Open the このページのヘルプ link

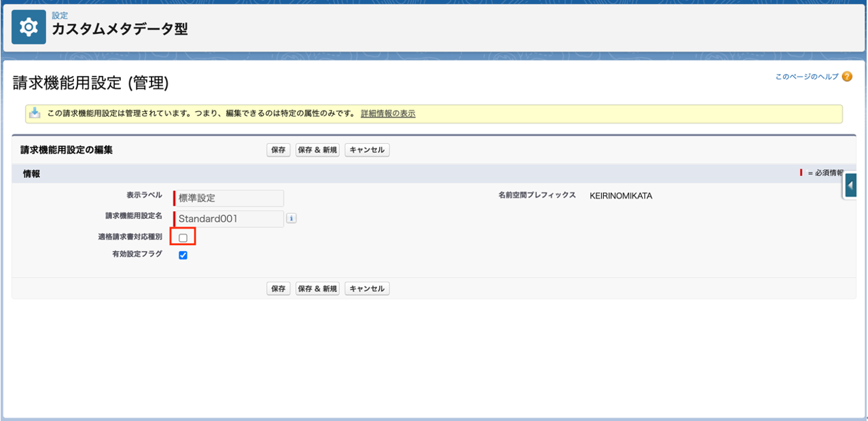click(x=807, y=77)
